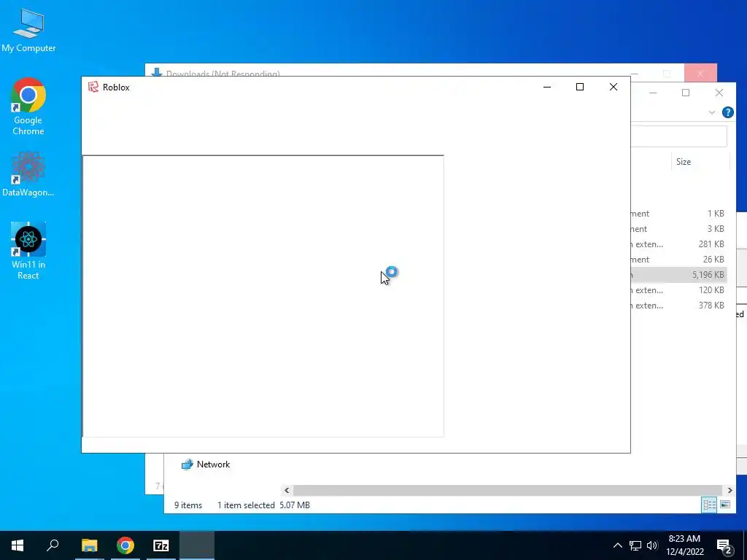Click the Explorer search box
Screen dimensions: 747x560
(x=679, y=137)
